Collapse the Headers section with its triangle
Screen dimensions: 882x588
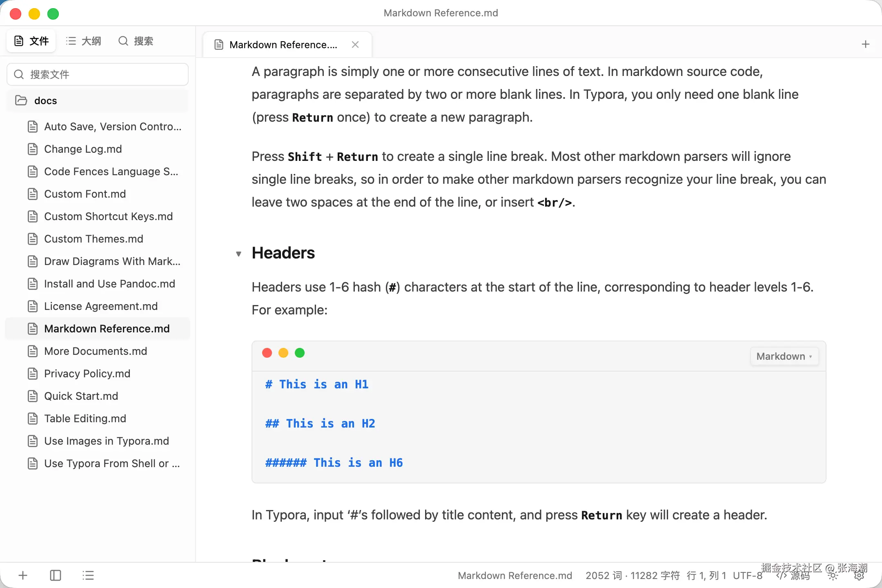tap(238, 254)
